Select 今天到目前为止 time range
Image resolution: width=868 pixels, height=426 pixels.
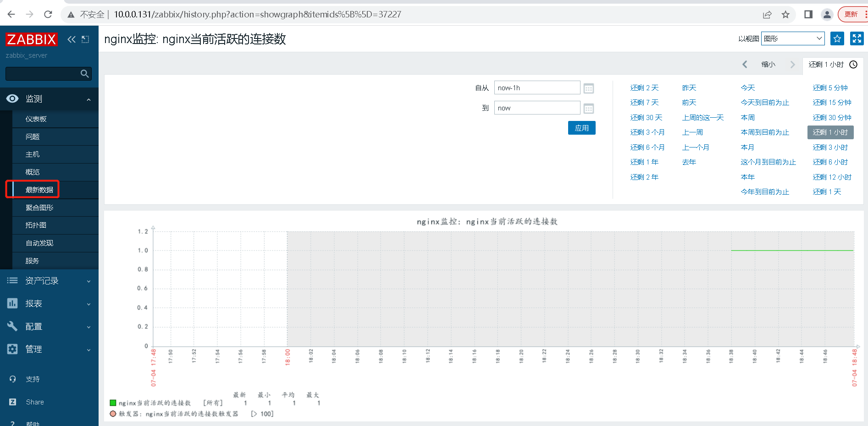765,103
